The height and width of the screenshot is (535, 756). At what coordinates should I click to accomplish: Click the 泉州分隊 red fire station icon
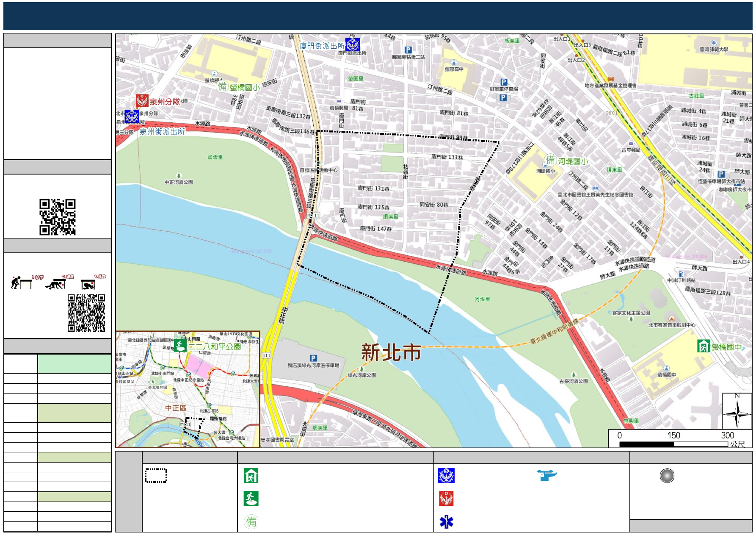142,101
